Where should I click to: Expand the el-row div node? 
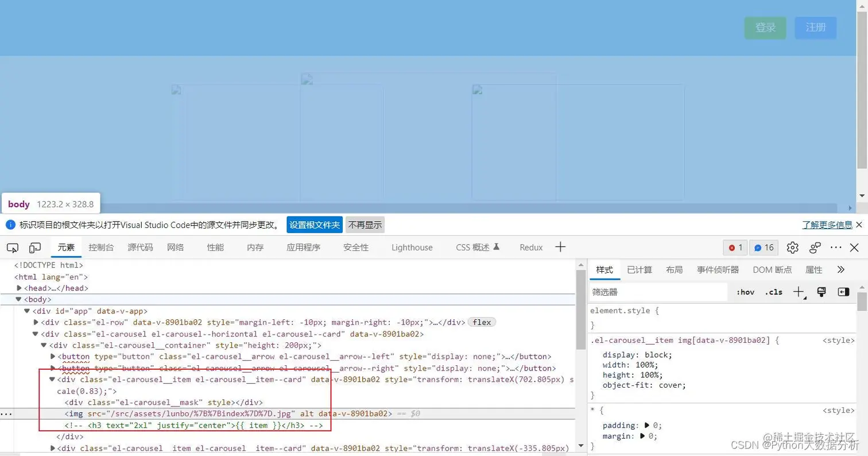[36, 322]
